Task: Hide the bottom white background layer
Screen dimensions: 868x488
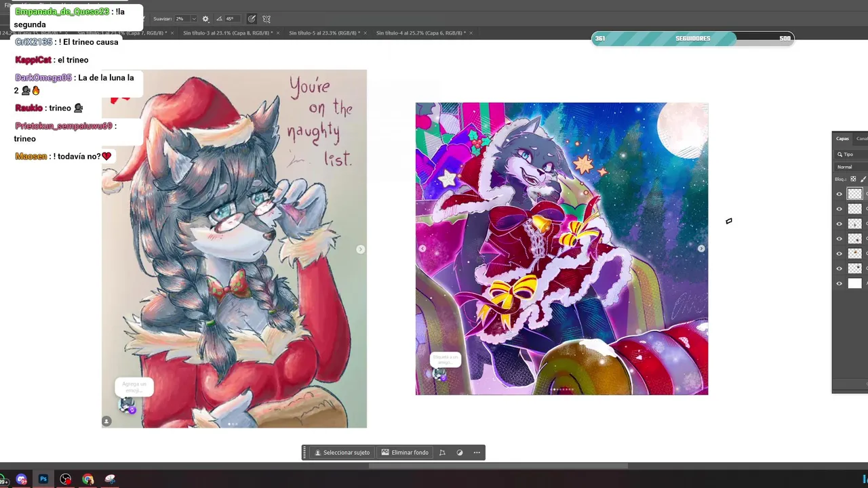Action: tap(839, 283)
